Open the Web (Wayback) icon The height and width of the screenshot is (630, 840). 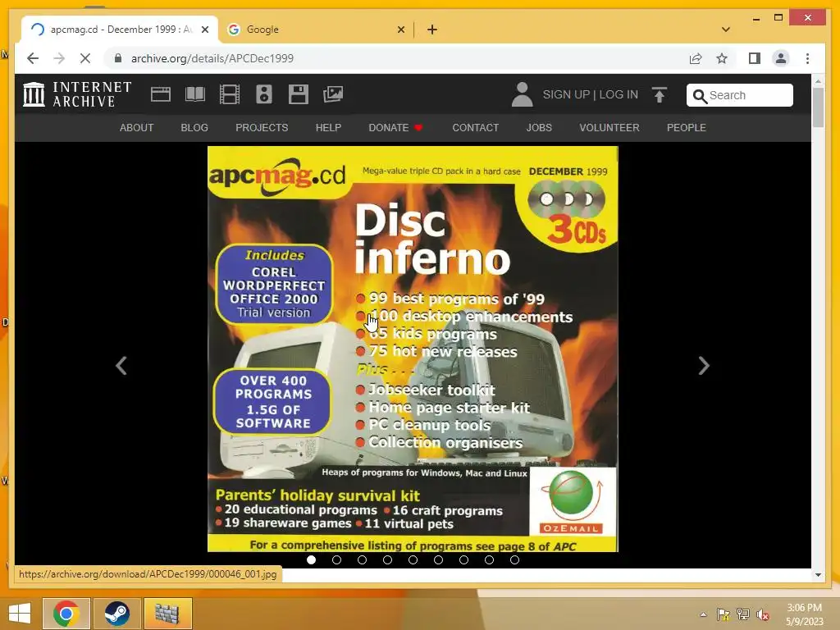(160, 94)
